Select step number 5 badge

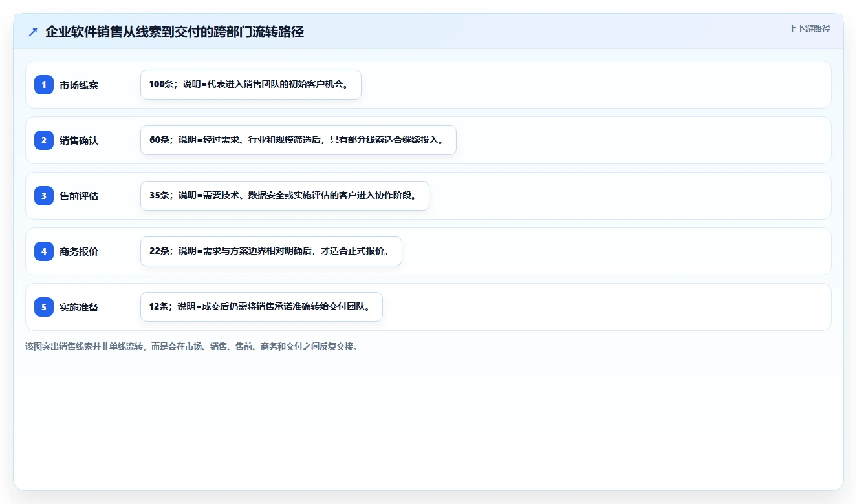44,307
